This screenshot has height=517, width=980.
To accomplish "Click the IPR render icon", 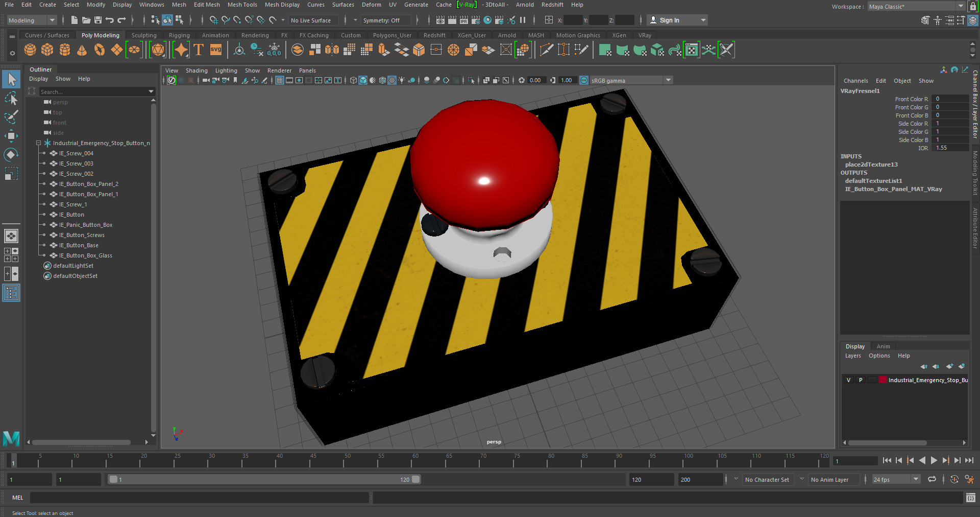I will pos(464,20).
